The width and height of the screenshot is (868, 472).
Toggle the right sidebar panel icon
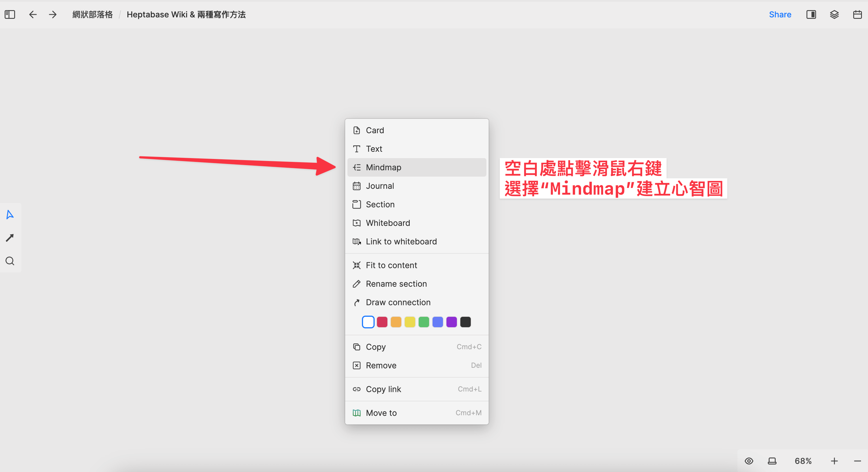(811, 14)
